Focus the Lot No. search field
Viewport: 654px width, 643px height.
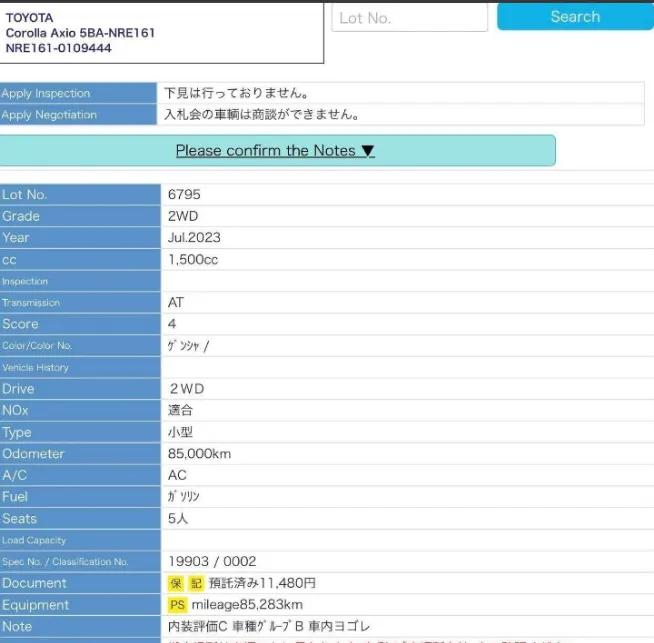[410, 18]
